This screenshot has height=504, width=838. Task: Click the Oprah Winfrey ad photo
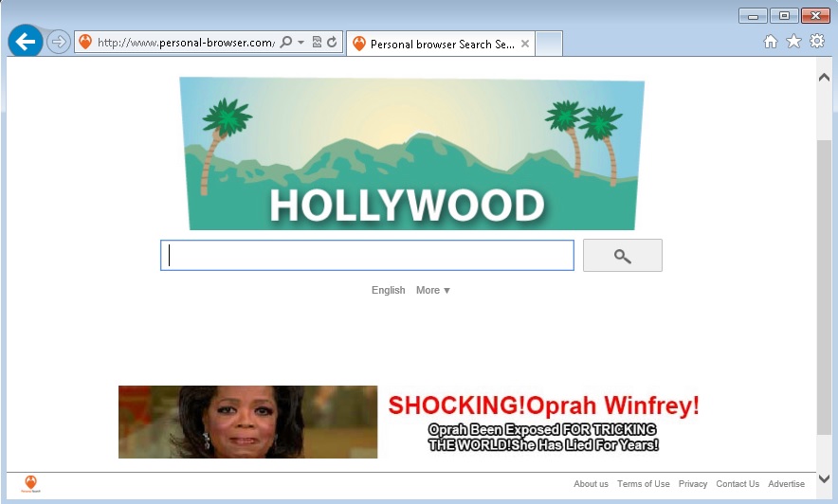(x=248, y=422)
